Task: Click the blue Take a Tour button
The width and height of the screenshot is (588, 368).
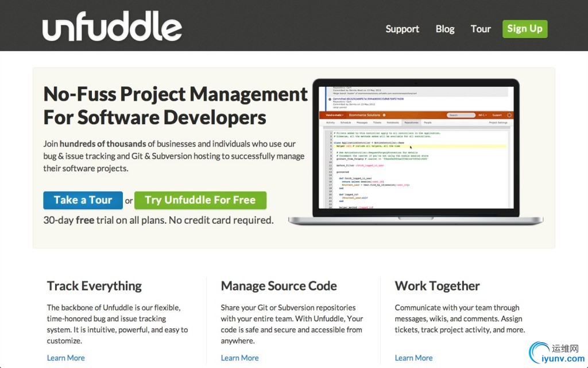Action: click(x=83, y=200)
